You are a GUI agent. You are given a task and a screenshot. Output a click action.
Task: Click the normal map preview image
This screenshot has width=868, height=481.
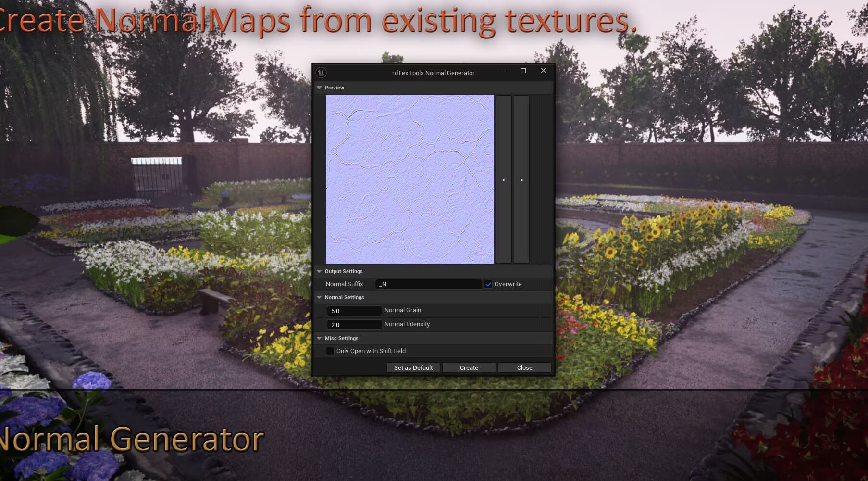(410, 179)
